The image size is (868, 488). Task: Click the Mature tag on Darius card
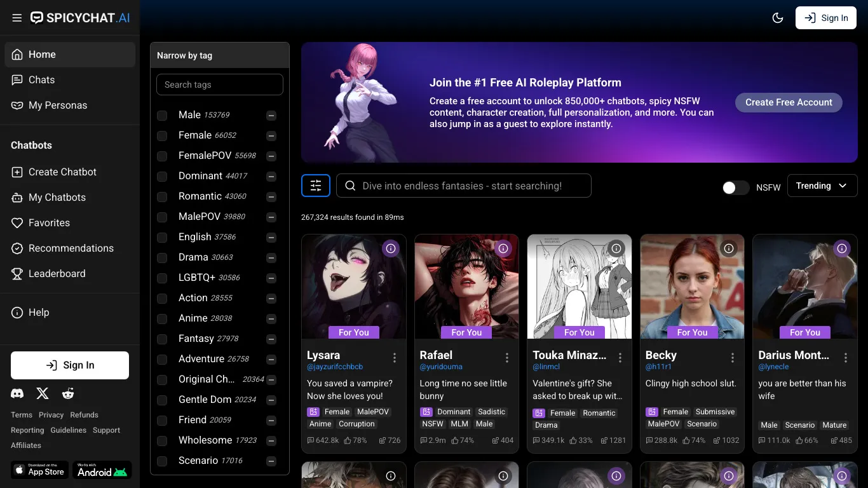click(x=834, y=425)
